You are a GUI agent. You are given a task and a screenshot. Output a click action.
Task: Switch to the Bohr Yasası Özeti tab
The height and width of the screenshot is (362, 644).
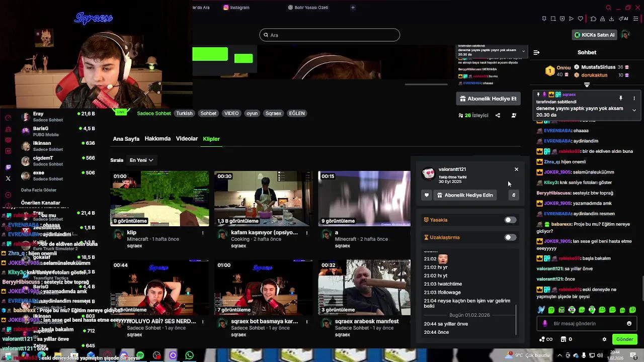tap(311, 8)
